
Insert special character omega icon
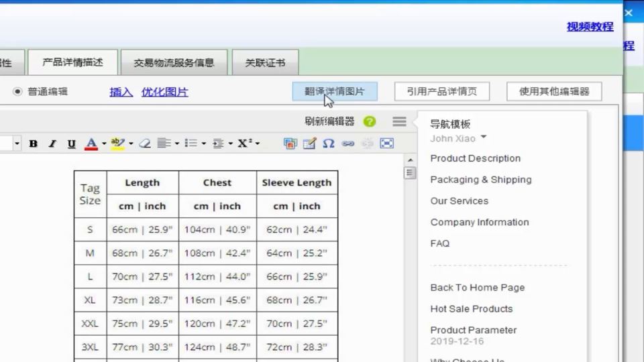pos(329,143)
